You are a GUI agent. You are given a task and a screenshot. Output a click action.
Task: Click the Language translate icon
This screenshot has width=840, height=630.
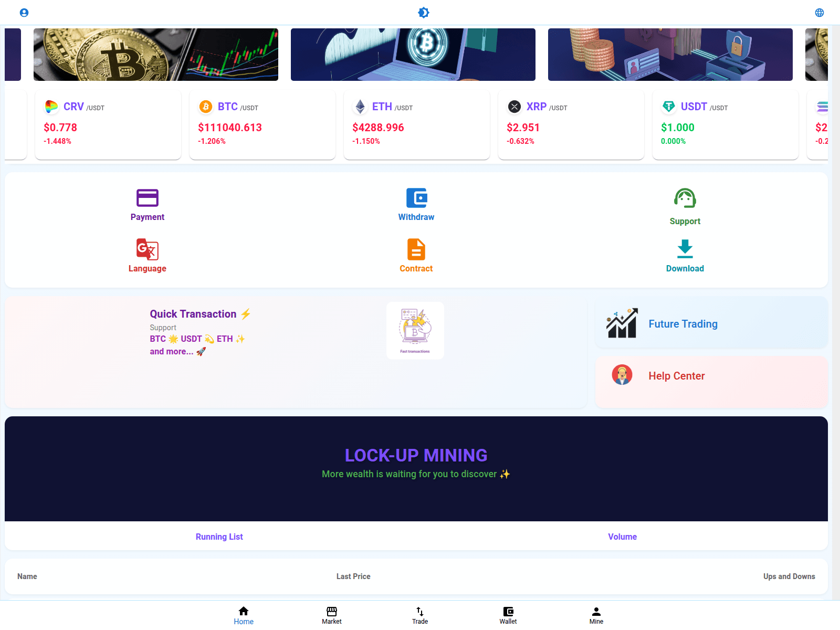click(148, 249)
